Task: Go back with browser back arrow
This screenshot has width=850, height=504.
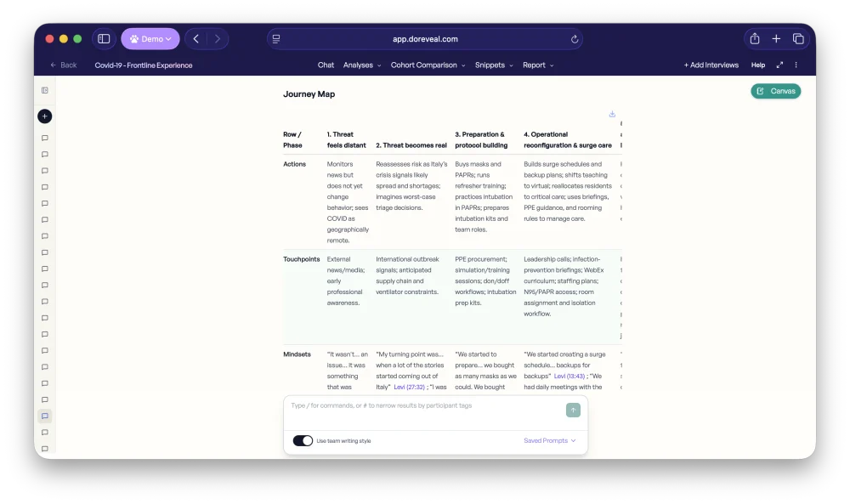Action: (x=196, y=39)
